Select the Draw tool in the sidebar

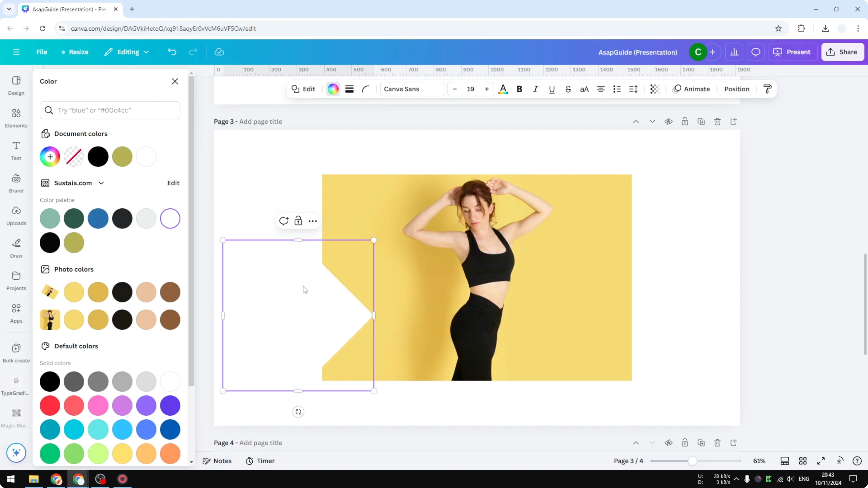click(x=16, y=248)
